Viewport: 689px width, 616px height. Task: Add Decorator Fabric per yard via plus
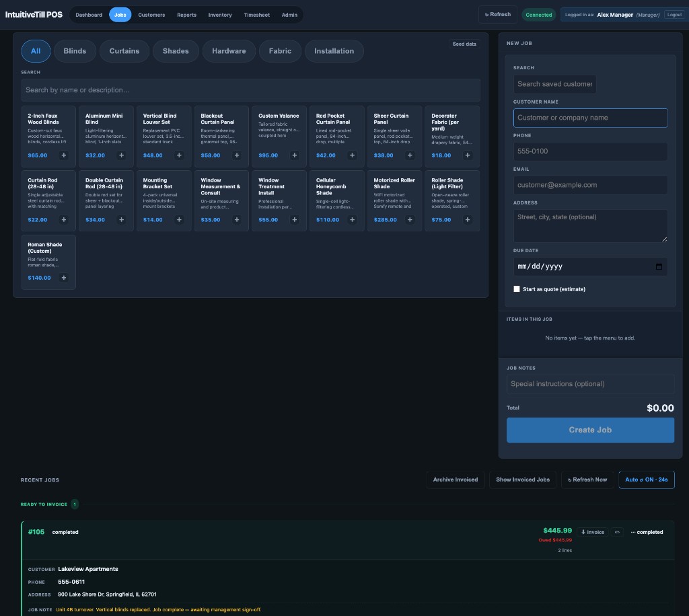[468, 155]
